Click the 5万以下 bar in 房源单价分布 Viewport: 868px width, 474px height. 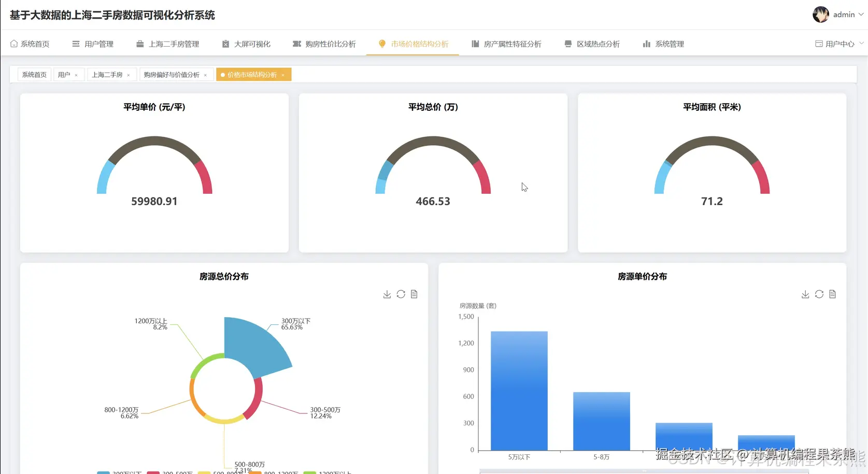(x=519, y=391)
